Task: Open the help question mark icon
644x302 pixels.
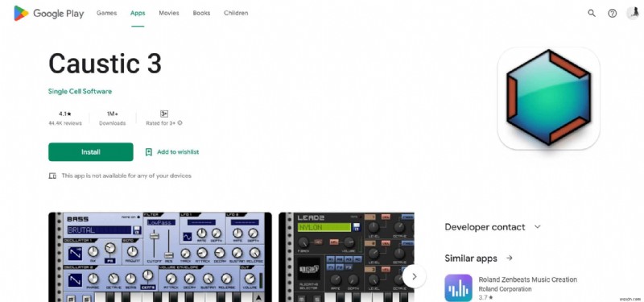Action: click(612, 13)
